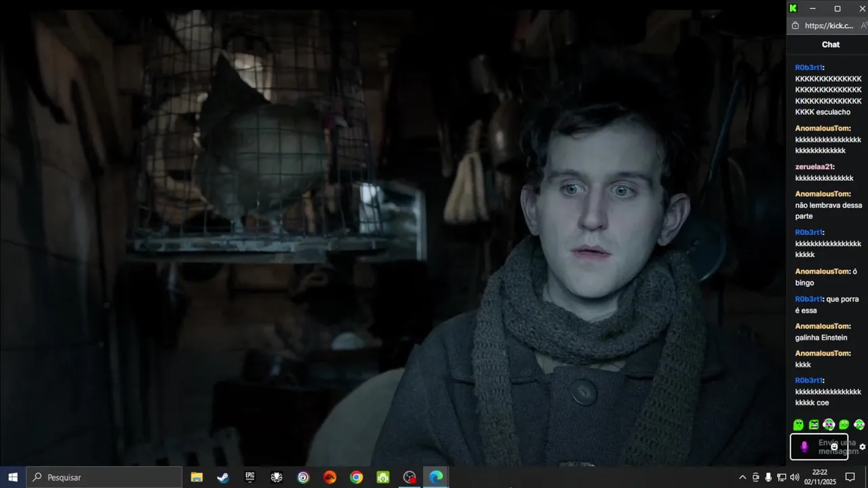The image size is (868, 488).
Task: Open zeruelaa21 username in chat
Action: pos(814,167)
